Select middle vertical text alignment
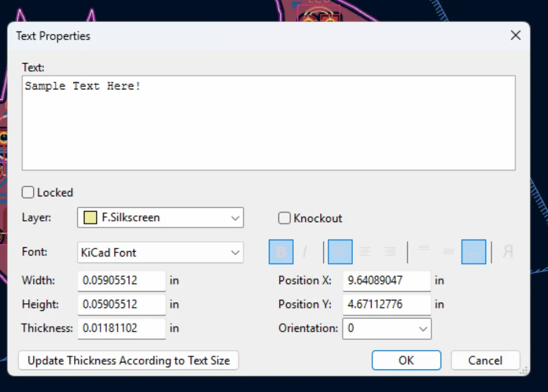This screenshot has width=548, height=392. (x=448, y=252)
